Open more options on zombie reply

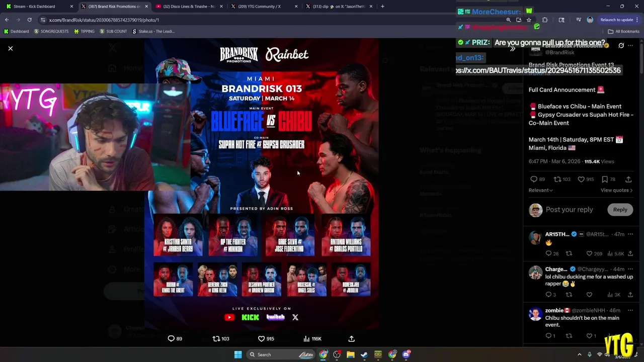coord(630,311)
